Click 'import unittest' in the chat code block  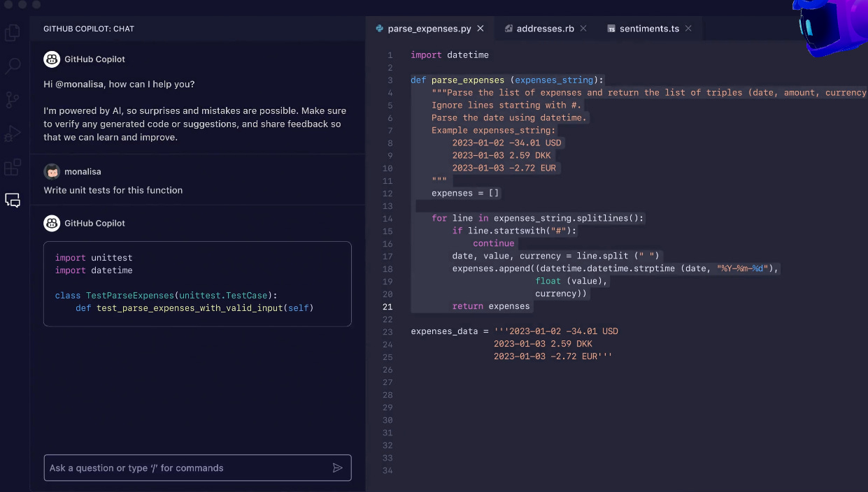(94, 258)
